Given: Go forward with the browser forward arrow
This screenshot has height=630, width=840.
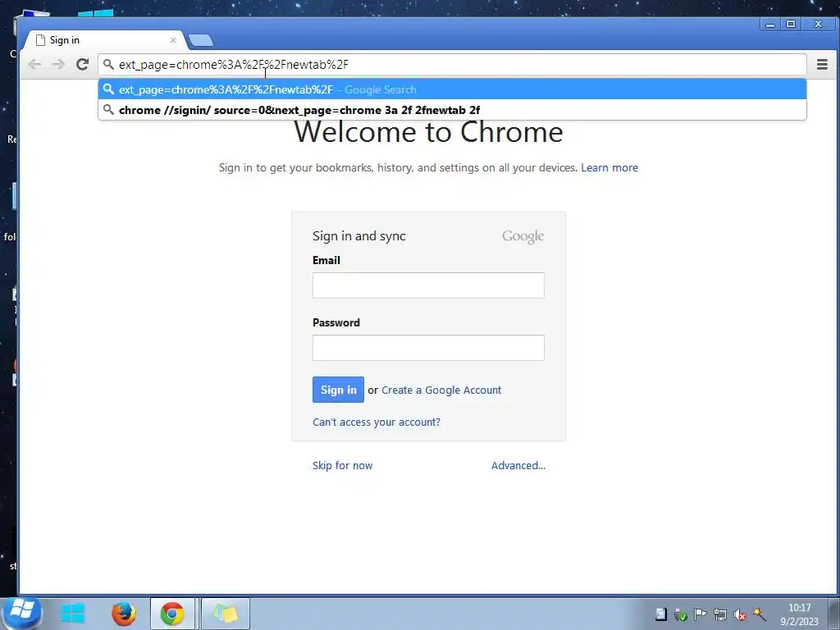Looking at the screenshot, I should click(x=58, y=65).
